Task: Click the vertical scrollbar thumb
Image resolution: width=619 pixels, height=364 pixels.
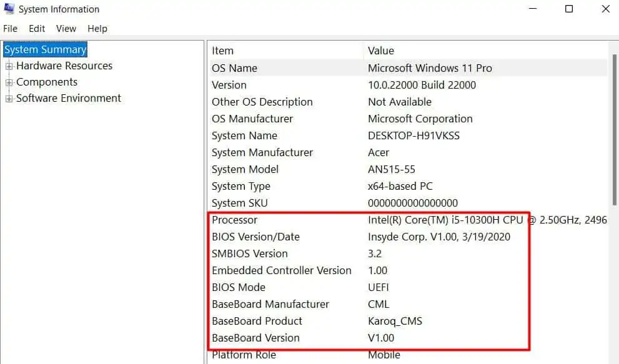Action: (x=614, y=130)
